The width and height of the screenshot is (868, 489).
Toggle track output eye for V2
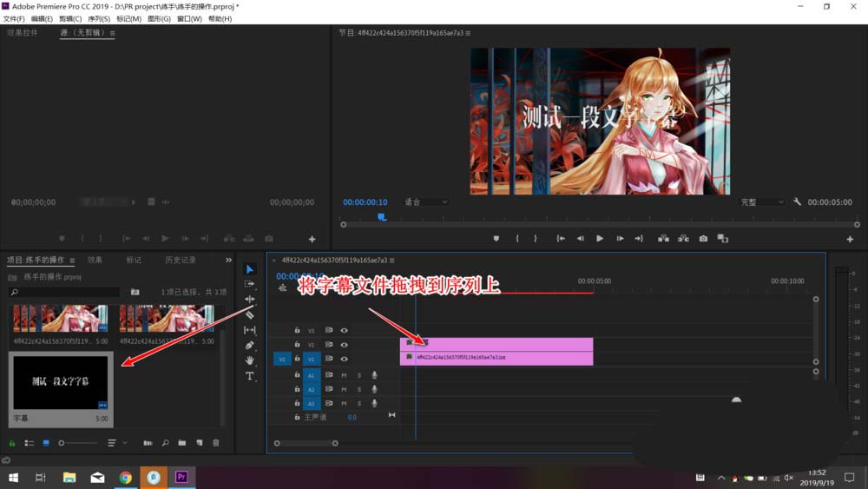pyautogui.click(x=345, y=345)
